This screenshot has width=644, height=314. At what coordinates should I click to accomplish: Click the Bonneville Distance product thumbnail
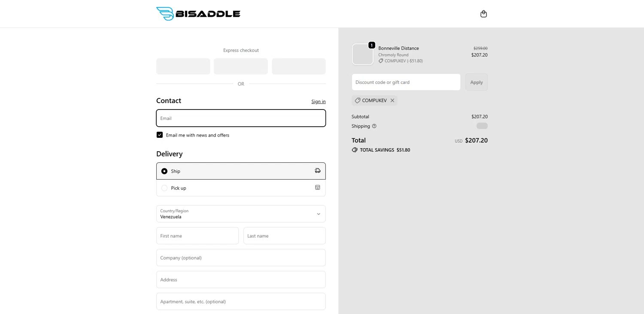click(x=363, y=54)
